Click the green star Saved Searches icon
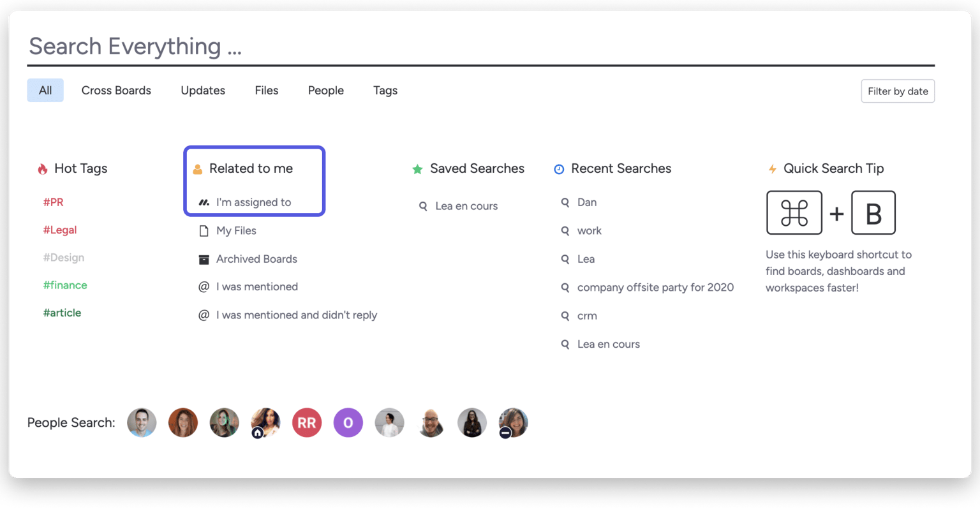 [x=417, y=169]
